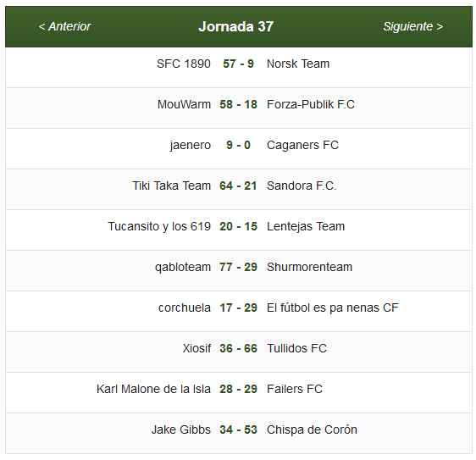
Task: Go to the Siguiente matchday link
Action: 412,27
